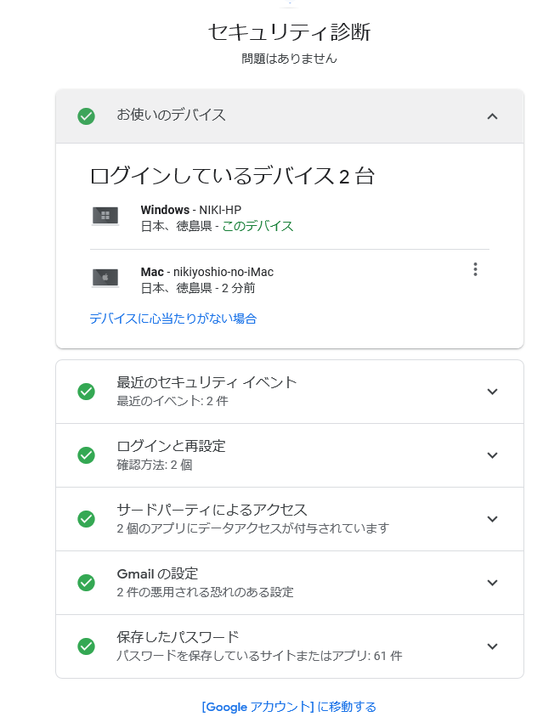Open the three-dot menu for the Mac device
Image resolution: width=560 pixels, height=728 pixels.
475,269
